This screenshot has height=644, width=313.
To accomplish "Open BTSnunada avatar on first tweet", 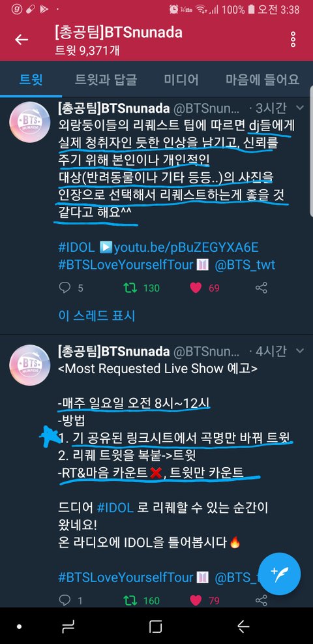I will click(x=30, y=122).
